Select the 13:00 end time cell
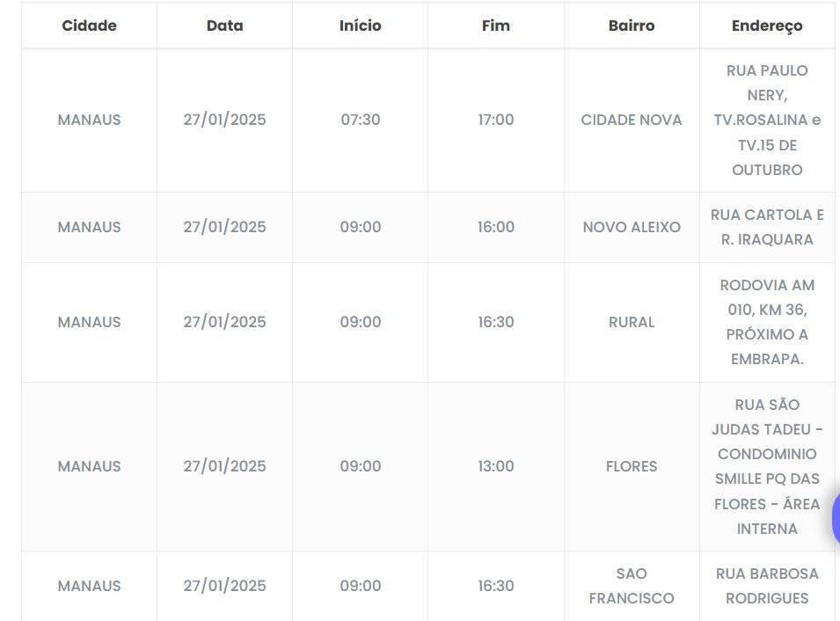This screenshot has width=840, height=621. (495, 466)
